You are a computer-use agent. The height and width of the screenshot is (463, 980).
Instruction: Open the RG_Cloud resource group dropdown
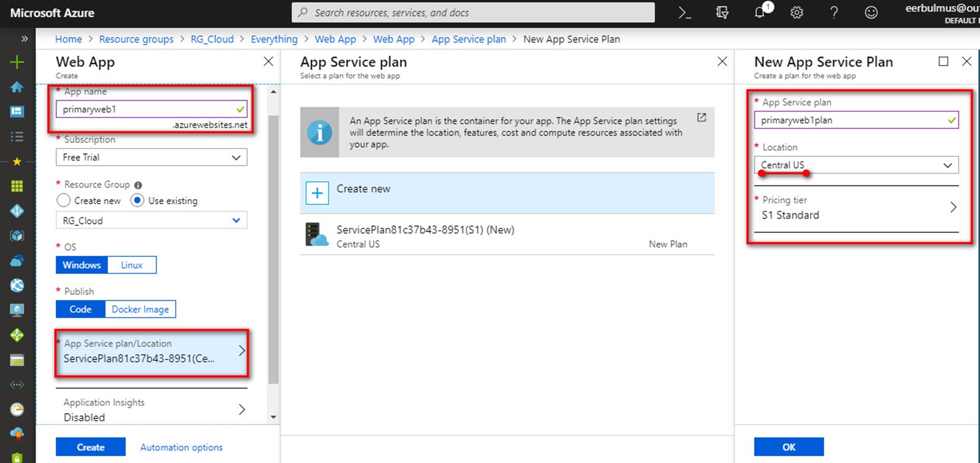151,220
